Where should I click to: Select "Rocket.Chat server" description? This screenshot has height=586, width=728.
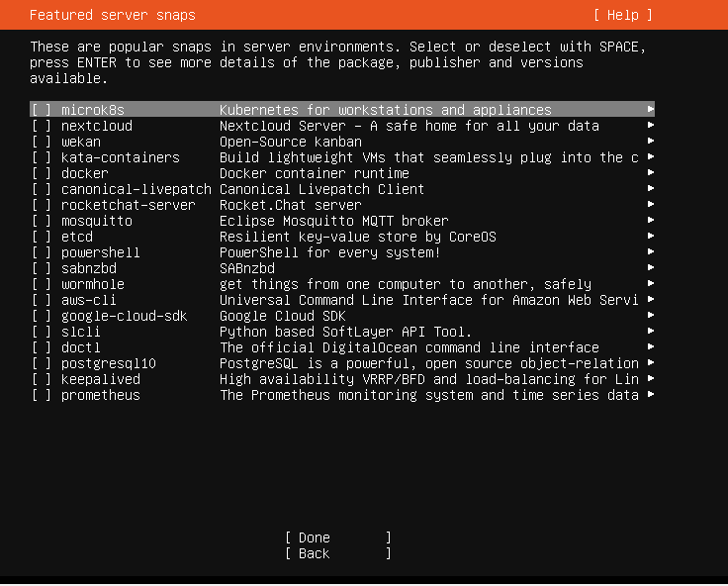click(x=291, y=205)
